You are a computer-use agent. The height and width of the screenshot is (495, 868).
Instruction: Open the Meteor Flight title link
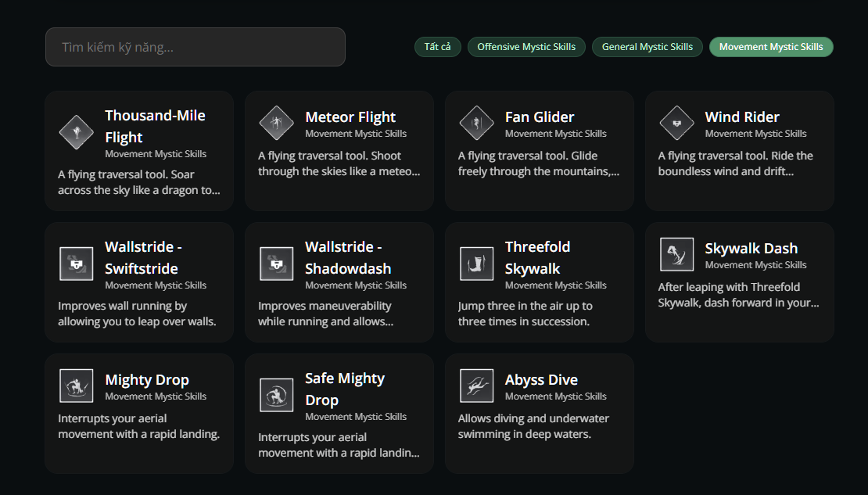click(x=350, y=117)
